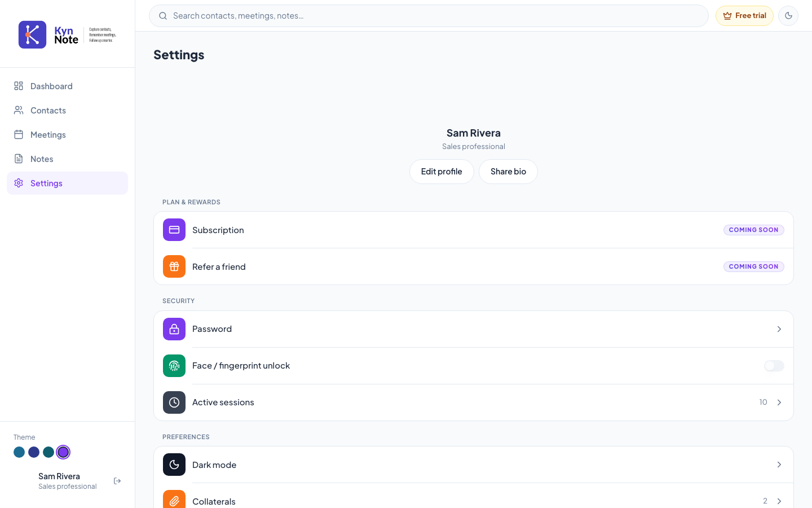Navigate to Notes page
Viewport: 812px width, 508px height.
67,159
